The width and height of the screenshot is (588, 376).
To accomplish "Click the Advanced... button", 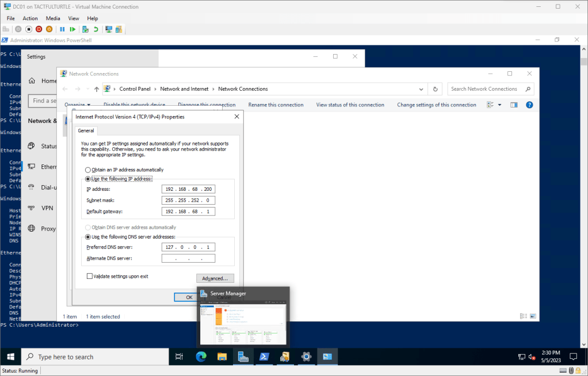I will click(215, 278).
